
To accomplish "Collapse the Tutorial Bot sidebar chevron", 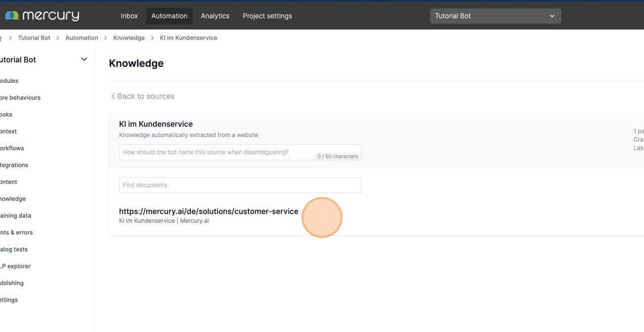I will [84, 59].
